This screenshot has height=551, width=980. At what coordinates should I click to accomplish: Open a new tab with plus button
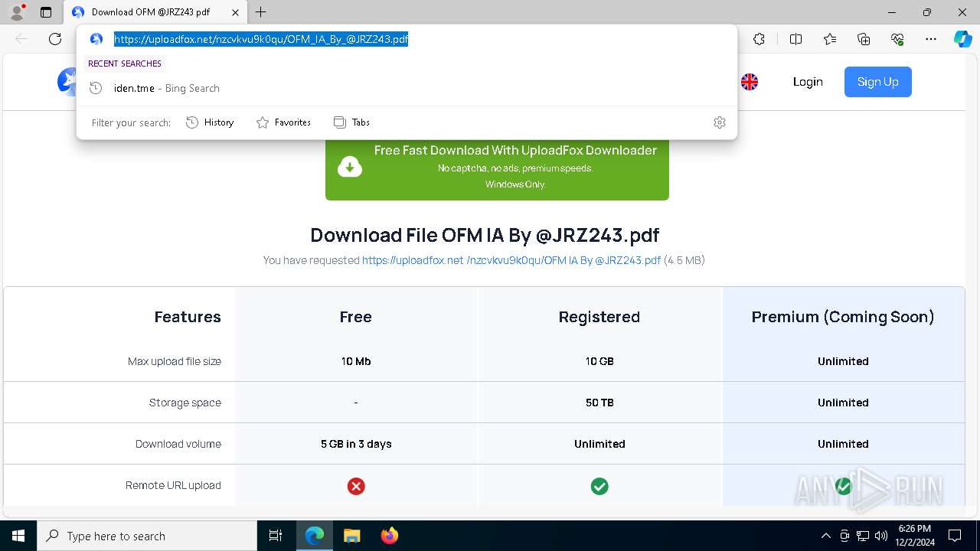261,12
